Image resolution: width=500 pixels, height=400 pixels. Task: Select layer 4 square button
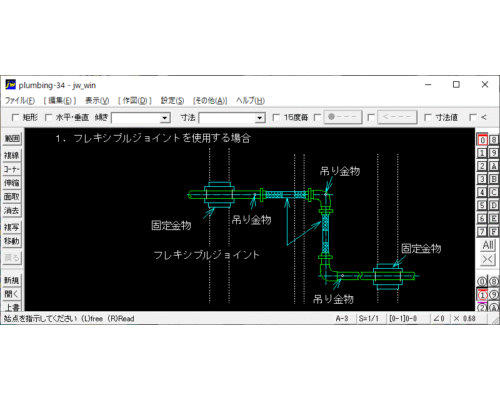point(482,192)
